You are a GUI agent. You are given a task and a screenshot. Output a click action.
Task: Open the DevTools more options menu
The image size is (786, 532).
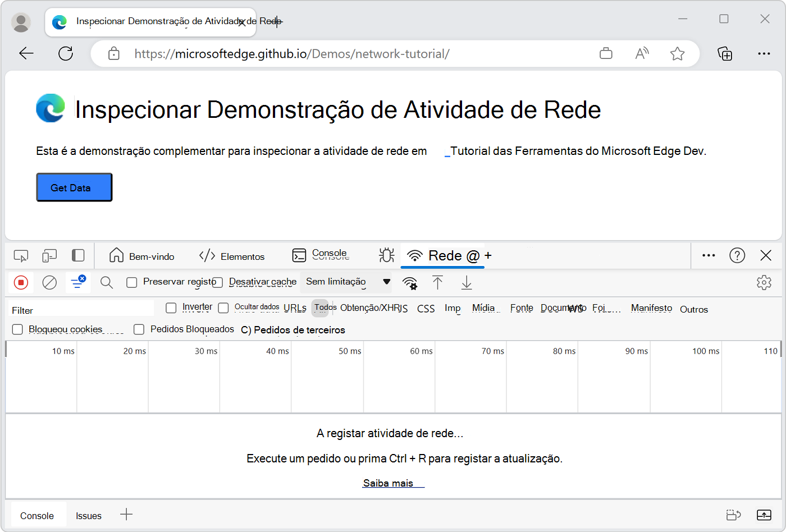(x=708, y=255)
